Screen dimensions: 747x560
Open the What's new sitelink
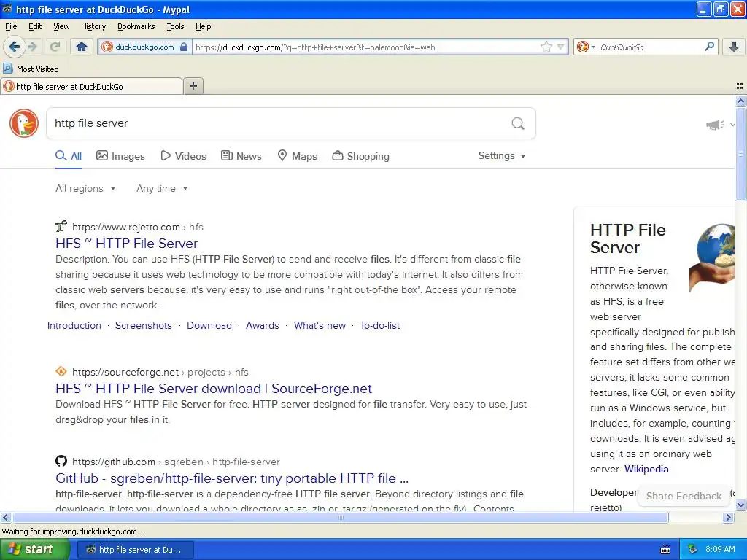[320, 326]
